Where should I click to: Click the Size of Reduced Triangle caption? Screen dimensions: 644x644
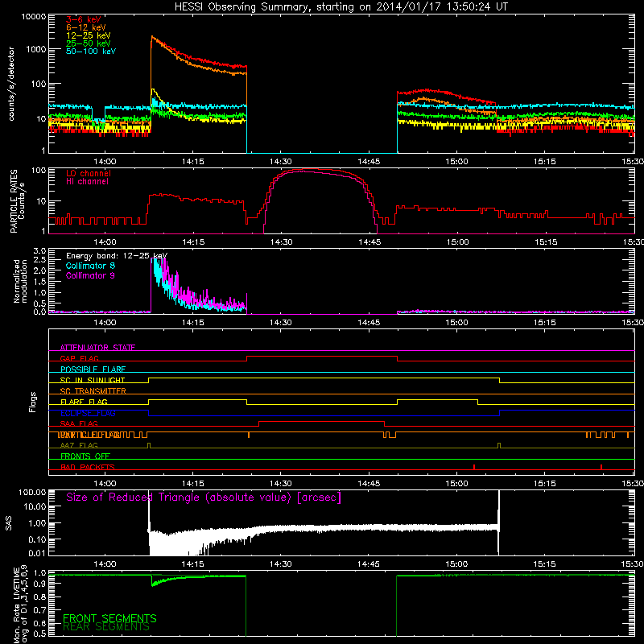204,497
